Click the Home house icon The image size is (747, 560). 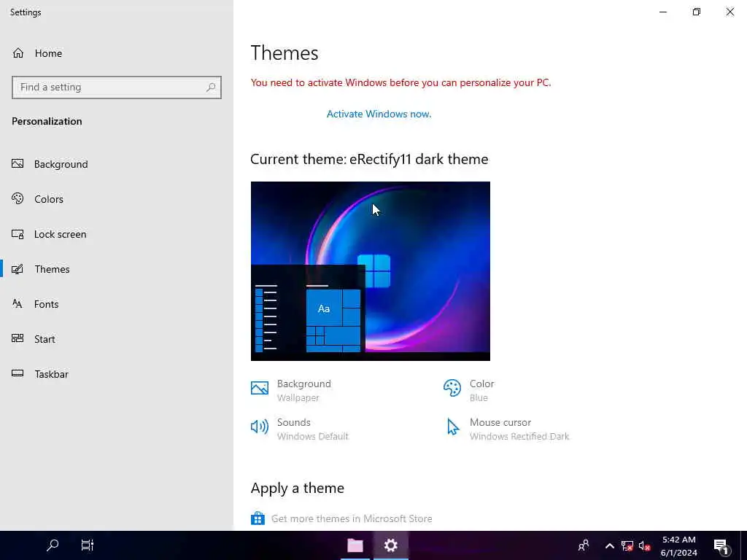point(18,52)
